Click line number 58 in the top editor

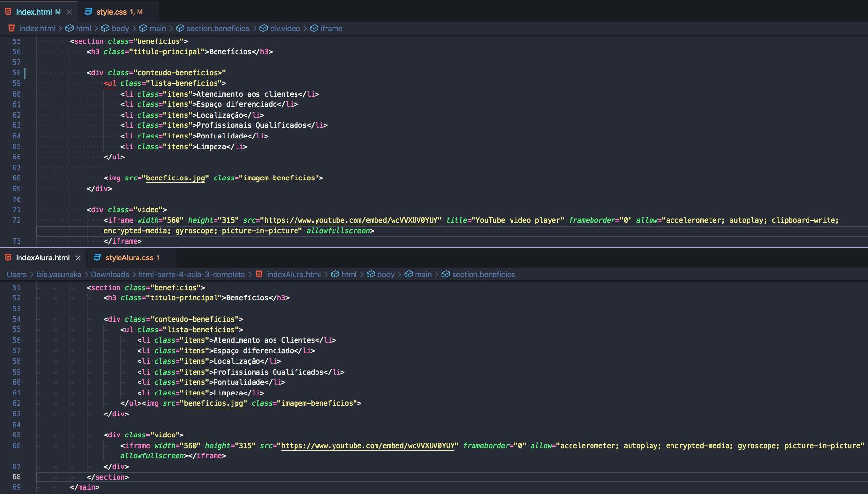pos(17,73)
